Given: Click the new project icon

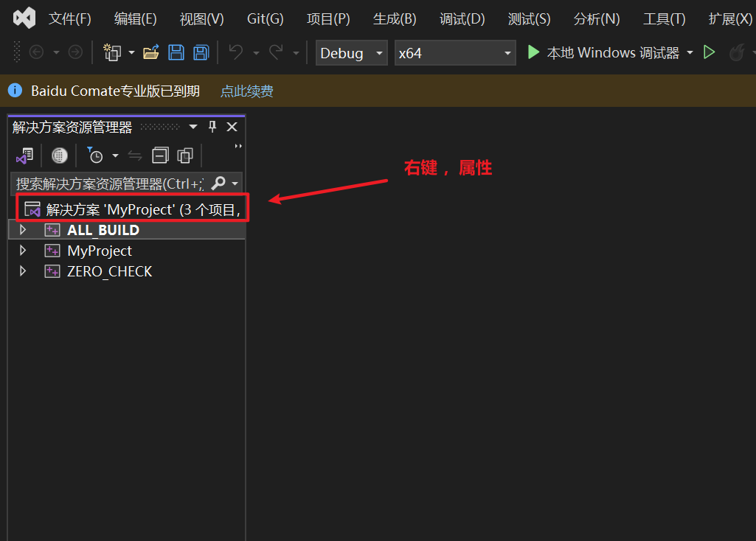Looking at the screenshot, I should click(x=112, y=52).
